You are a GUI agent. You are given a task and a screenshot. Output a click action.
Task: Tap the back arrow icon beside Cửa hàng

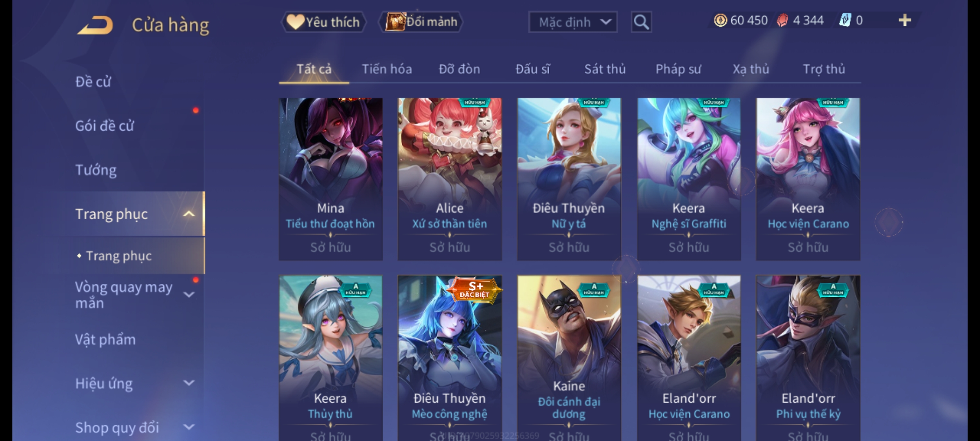click(x=95, y=25)
